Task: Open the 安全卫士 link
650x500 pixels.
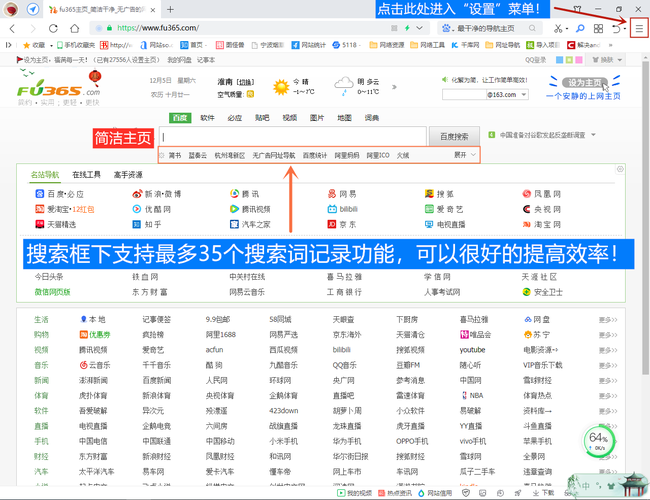Action: point(542,292)
